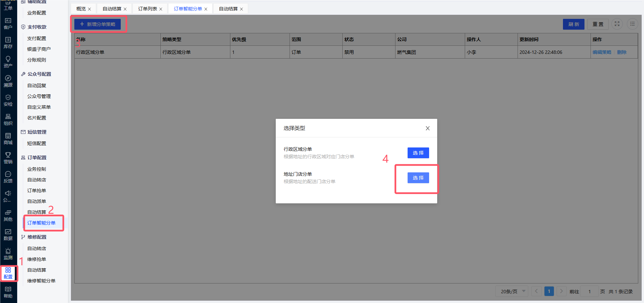Go to the next page arrow
This screenshot has height=303, width=644.
click(x=561, y=291)
